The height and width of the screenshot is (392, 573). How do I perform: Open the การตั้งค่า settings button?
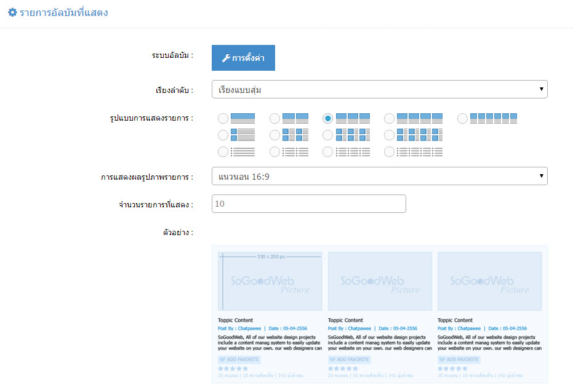click(x=243, y=58)
